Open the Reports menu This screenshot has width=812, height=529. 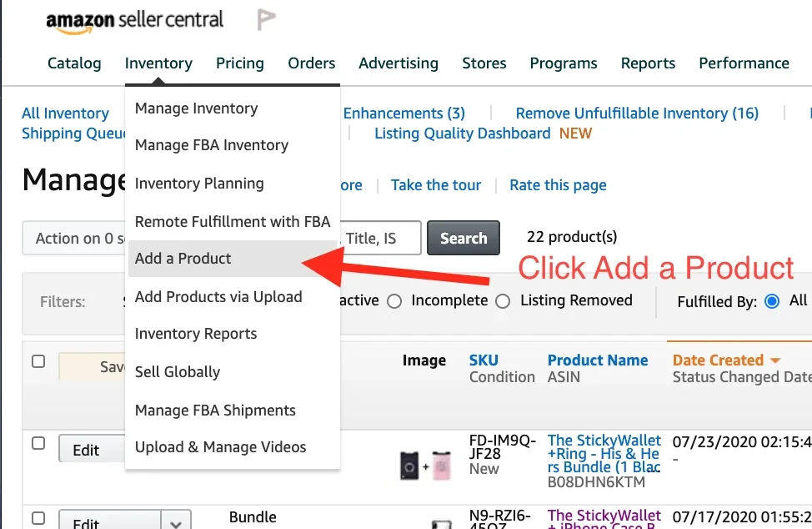pos(649,63)
